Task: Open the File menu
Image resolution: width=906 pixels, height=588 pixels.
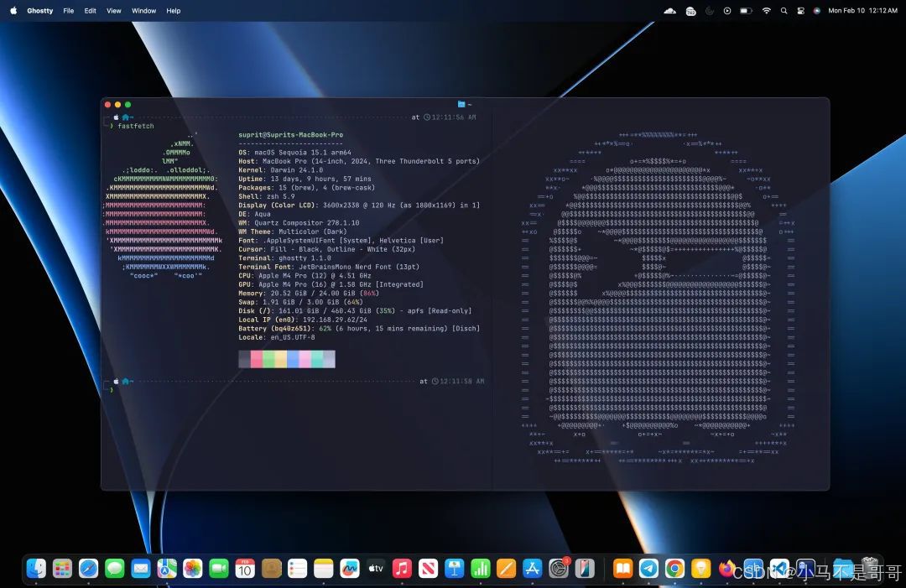Action: [68, 10]
